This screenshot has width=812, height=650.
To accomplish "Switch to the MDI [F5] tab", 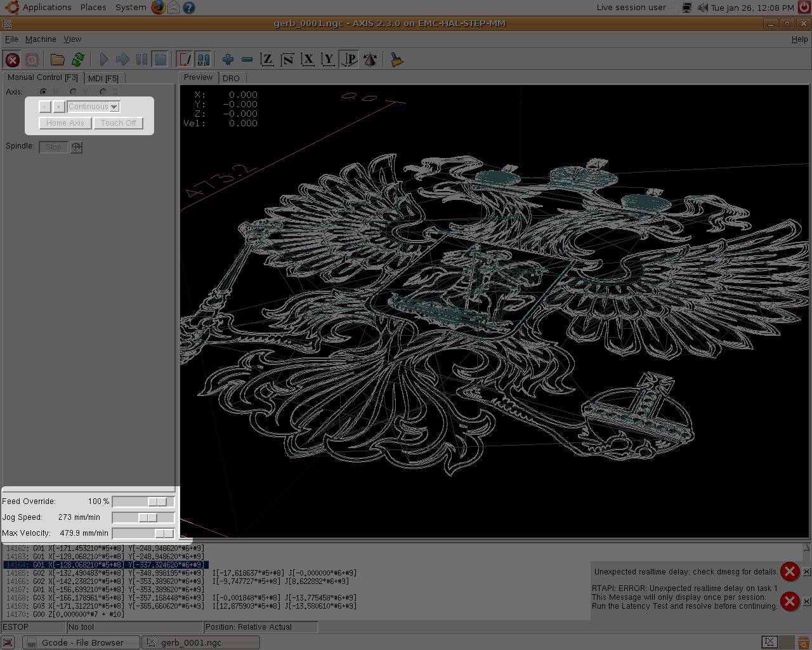I will 103,78.
